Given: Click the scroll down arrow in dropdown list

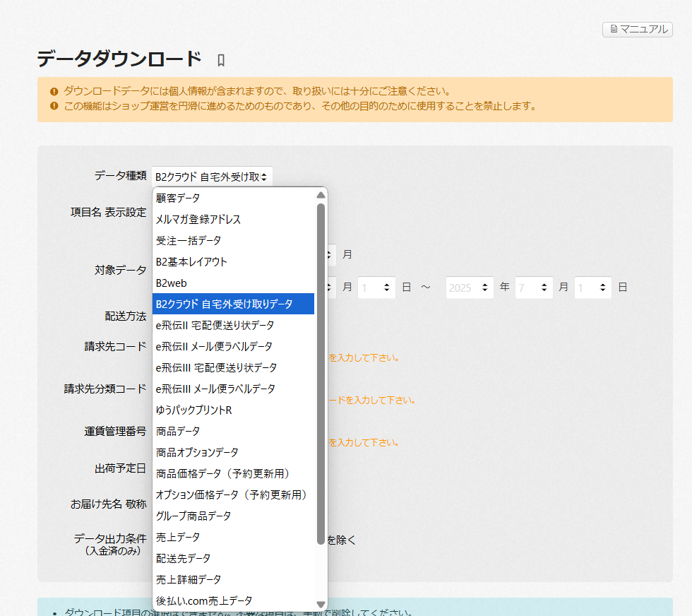Looking at the screenshot, I should coord(321,604).
